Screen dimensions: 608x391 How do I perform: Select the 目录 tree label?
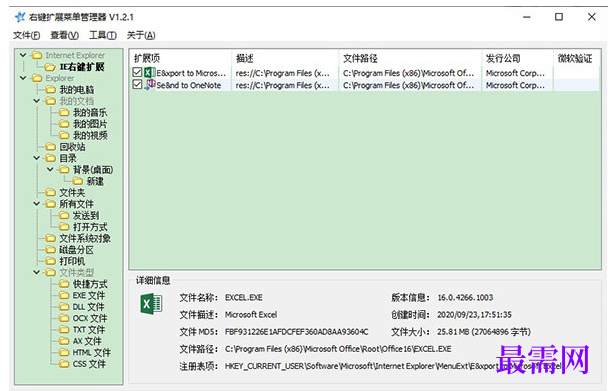click(68, 158)
